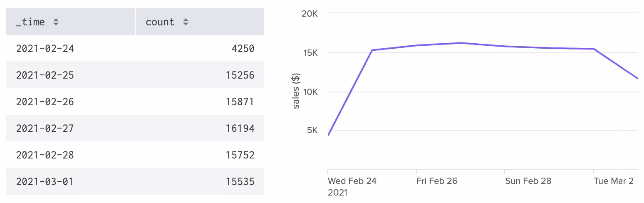644x203 pixels.
Task: Select the 2021-03-01 date cell
Action: tap(45, 182)
